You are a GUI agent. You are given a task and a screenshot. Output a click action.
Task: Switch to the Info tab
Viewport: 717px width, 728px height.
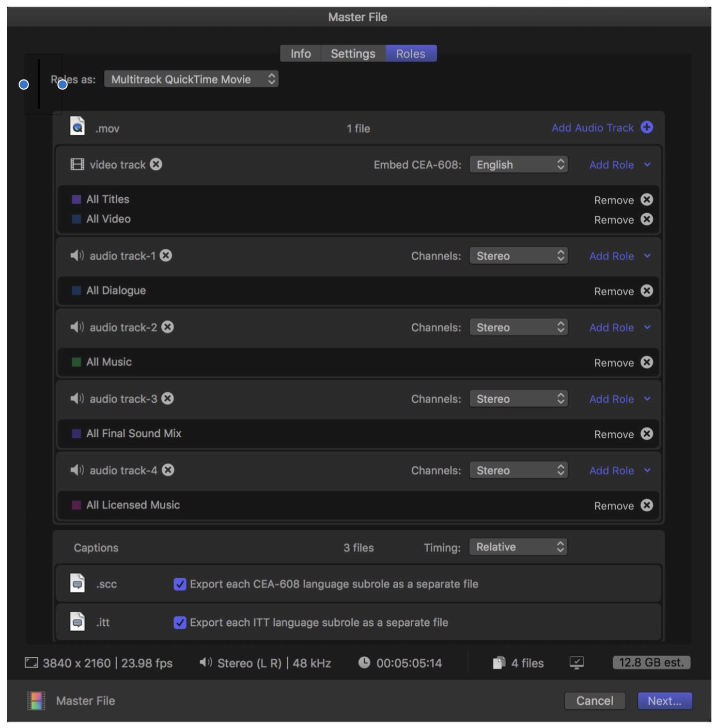[301, 54]
